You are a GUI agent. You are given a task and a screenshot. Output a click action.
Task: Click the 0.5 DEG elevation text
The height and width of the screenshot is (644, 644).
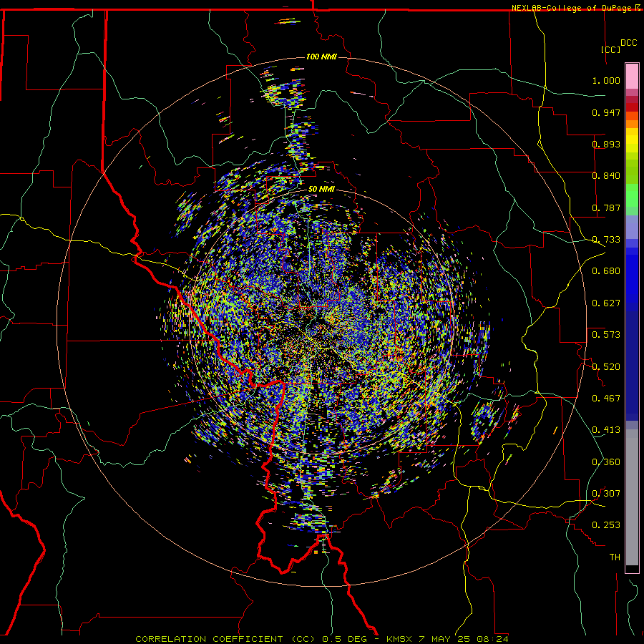coord(346,639)
